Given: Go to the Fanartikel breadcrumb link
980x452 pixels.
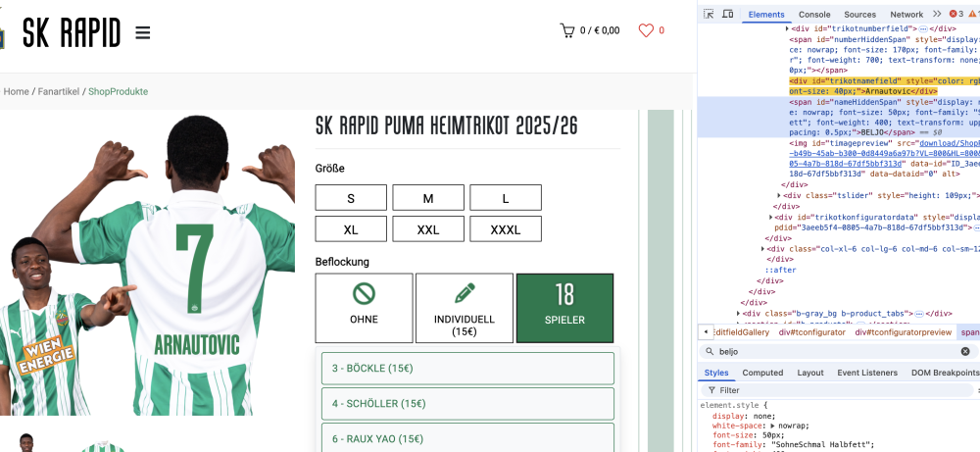Looking at the screenshot, I should pos(59,91).
